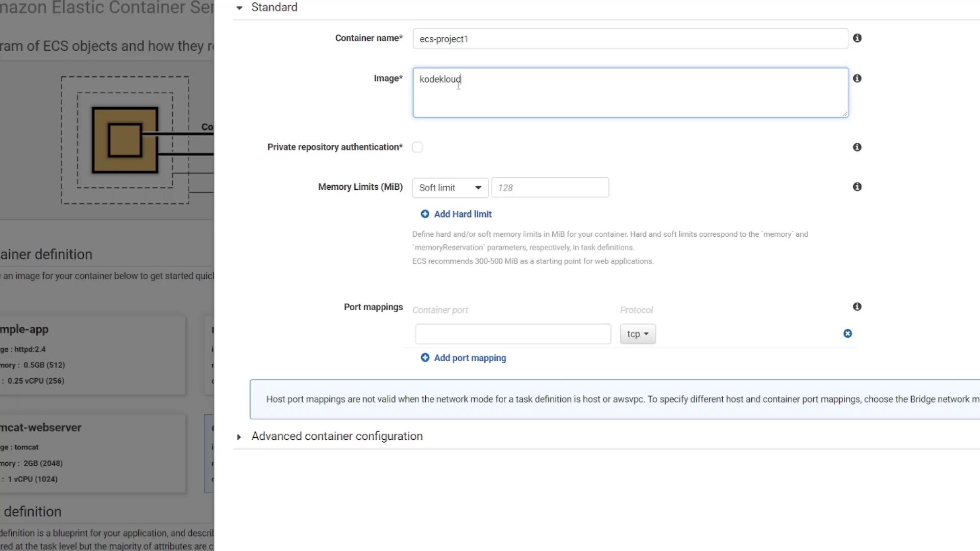
Task: Click the memory limit value field
Action: point(550,188)
